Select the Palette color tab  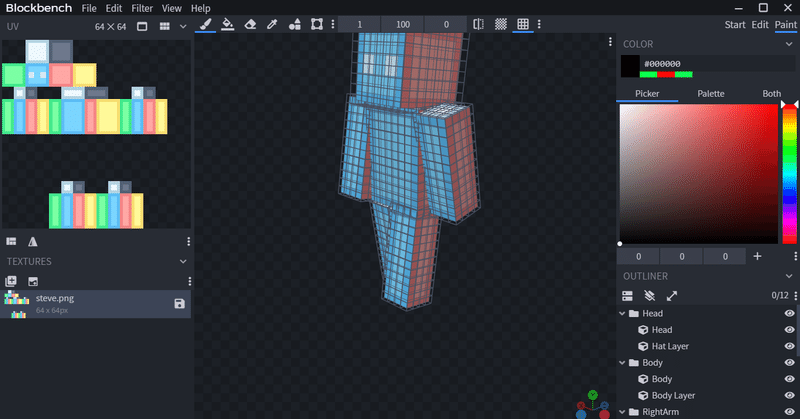(710, 93)
